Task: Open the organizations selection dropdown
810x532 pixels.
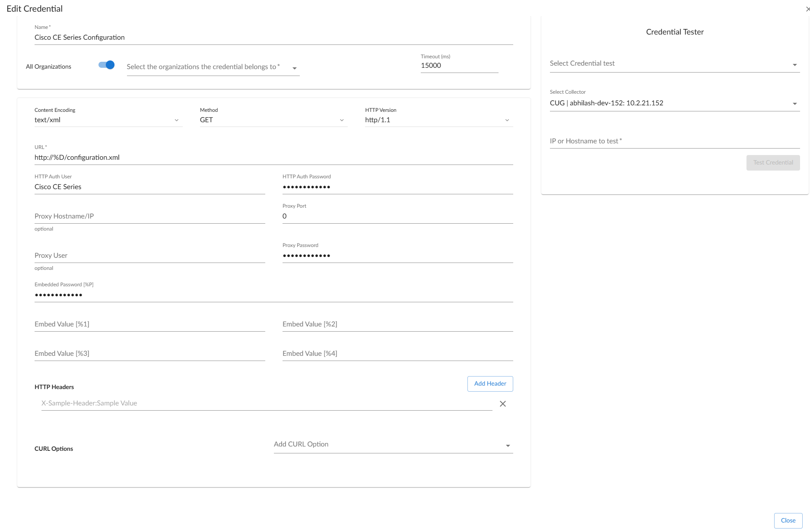Action: (213, 67)
